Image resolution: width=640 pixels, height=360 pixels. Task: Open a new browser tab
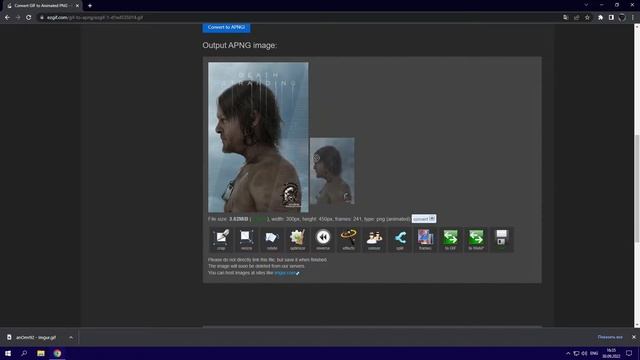click(90, 6)
